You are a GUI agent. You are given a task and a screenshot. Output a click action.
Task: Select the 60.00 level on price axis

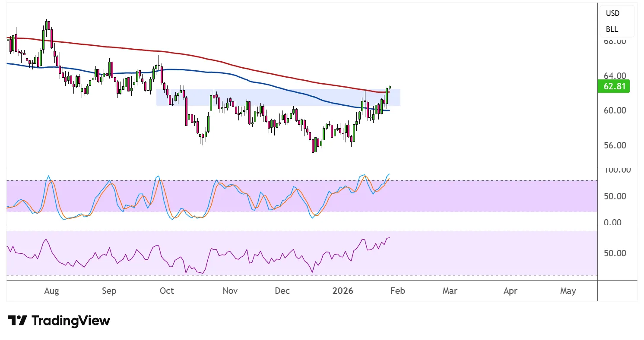(x=615, y=110)
